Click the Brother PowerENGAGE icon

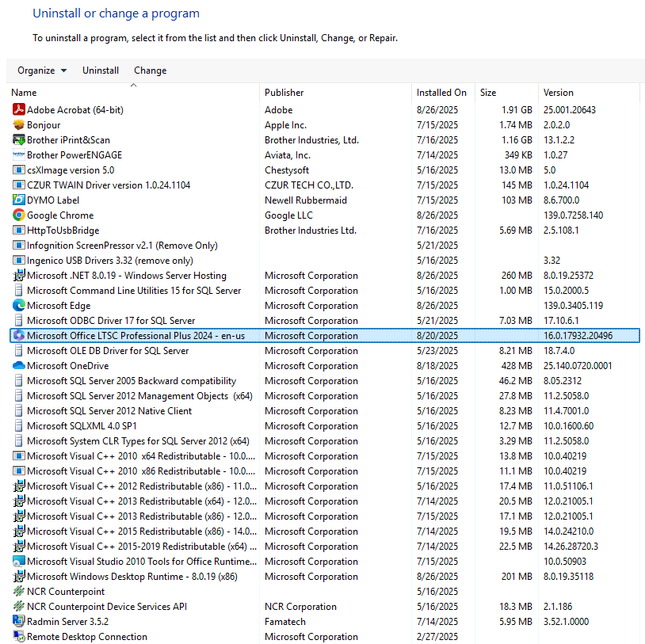click(18, 155)
